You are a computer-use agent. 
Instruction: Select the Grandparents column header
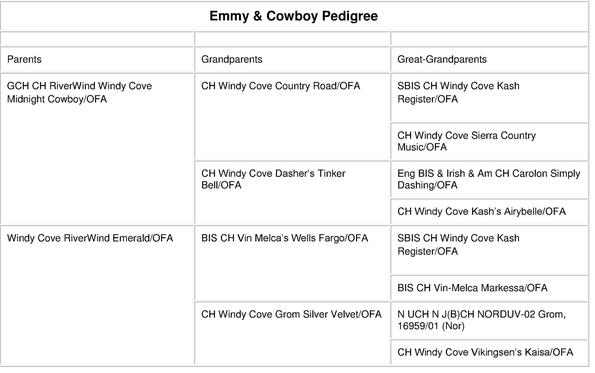pyautogui.click(x=231, y=59)
